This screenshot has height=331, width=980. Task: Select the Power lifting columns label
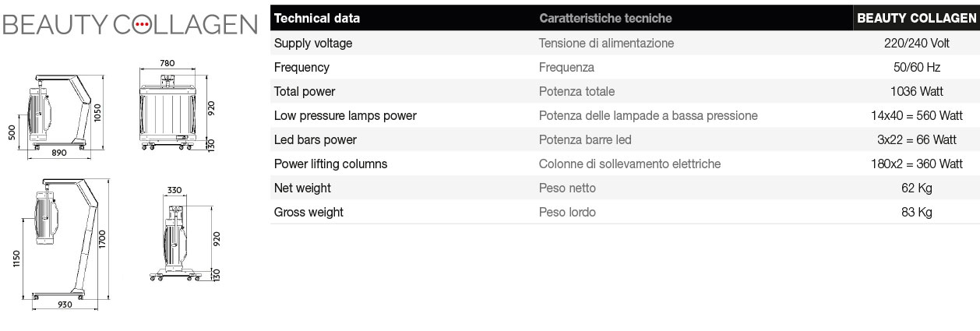330,164
